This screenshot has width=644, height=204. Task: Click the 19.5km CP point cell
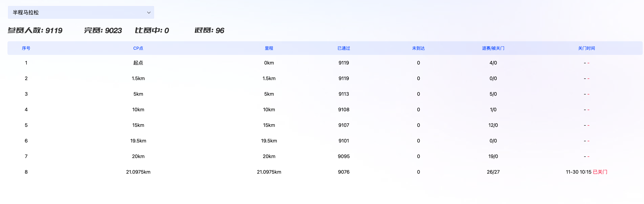(x=138, y=141)
